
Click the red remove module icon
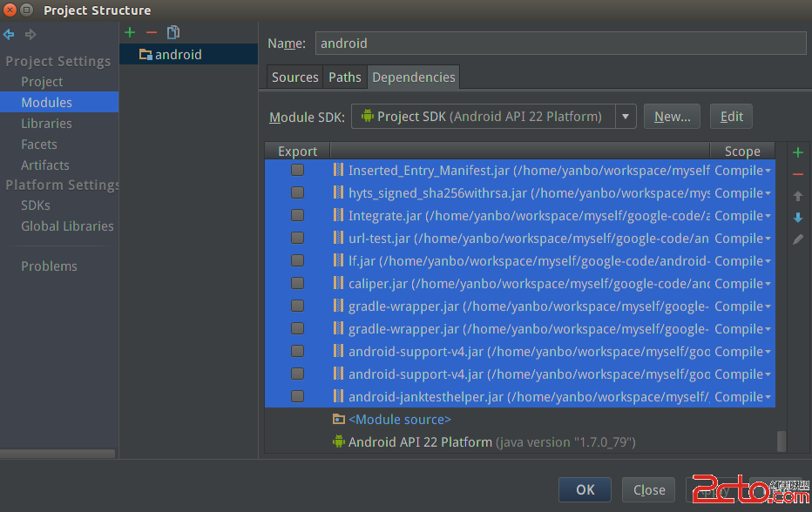(152, 32)
